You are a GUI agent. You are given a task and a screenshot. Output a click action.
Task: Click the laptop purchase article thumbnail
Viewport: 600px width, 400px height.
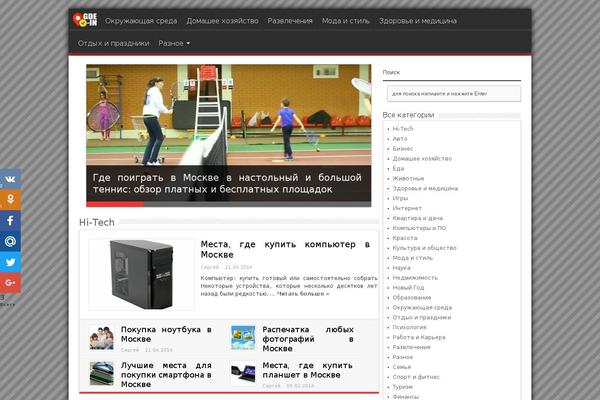(x=101, y=338)
